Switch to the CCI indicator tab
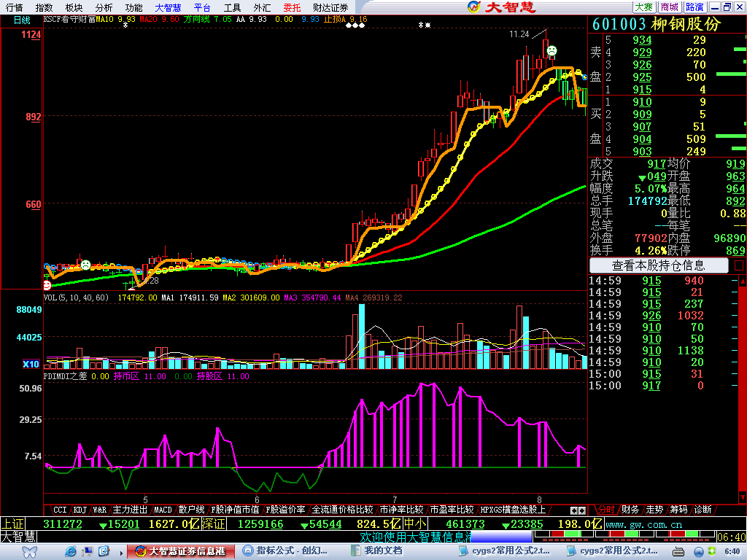 pyautogui.click(x=60, y=510)
